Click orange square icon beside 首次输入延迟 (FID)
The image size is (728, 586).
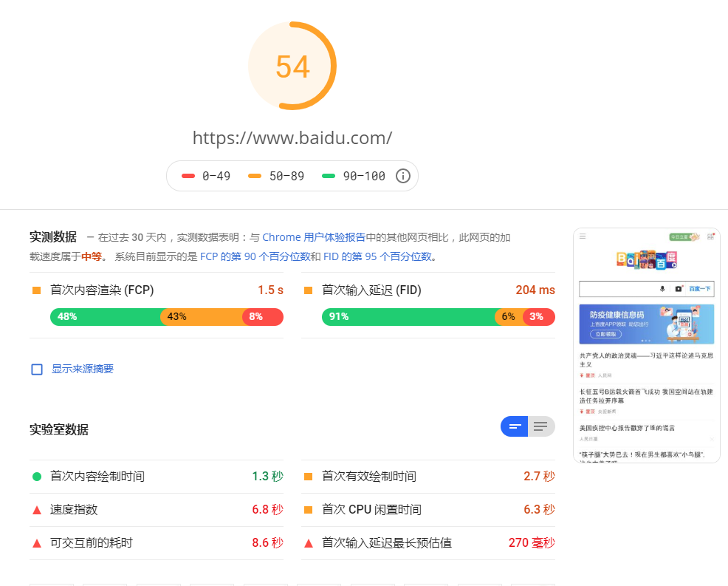(x=309, y=290)
